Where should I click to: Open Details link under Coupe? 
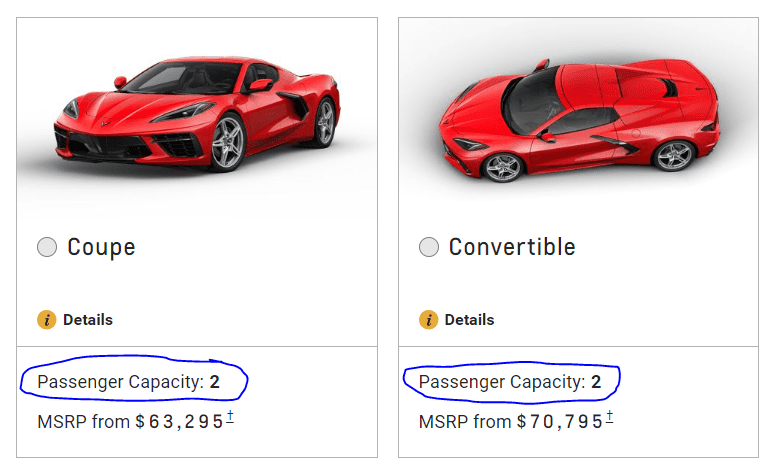pyautogui.click(x=88, y=320)
